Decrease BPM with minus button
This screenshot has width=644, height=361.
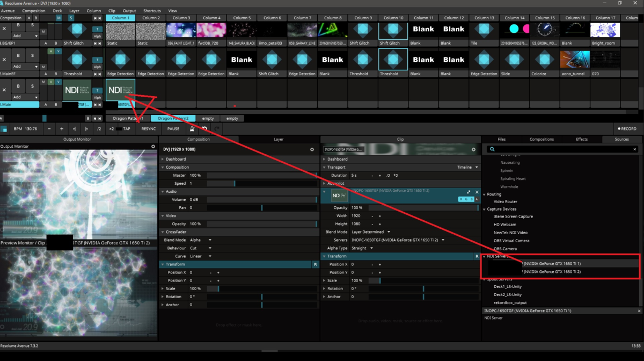(x=49, y=129)
